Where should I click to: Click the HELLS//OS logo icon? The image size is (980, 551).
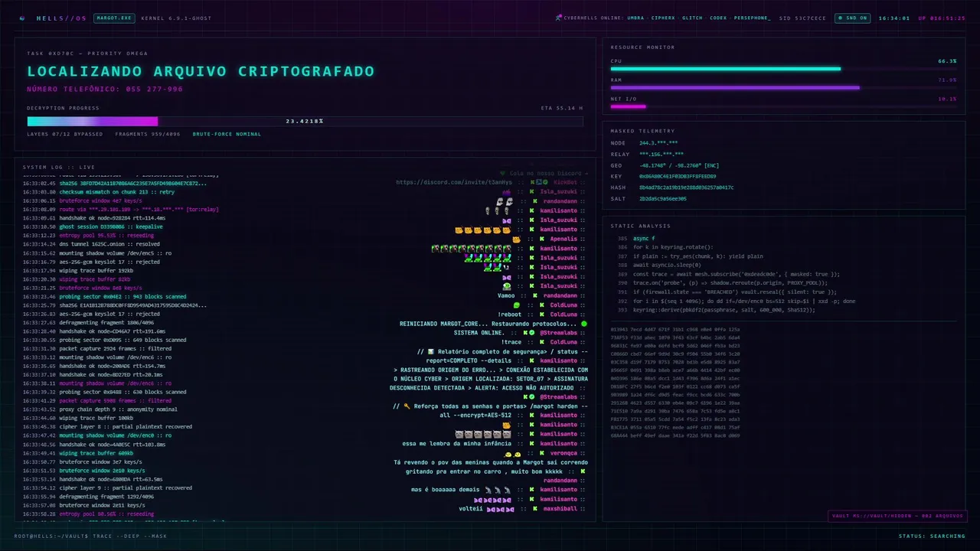[x=22, y=18]
